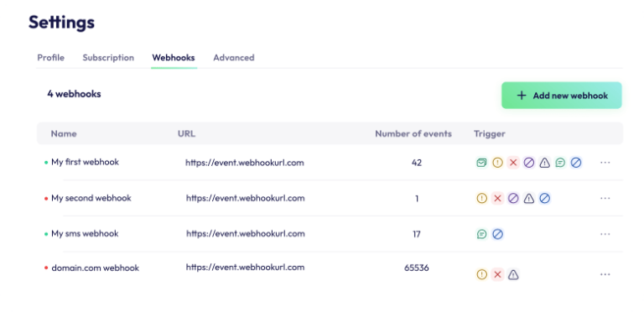Click yellow exclamation circle icon in domain.com webhook row
Screen dimensions: 644x312
tap(482, 274)
